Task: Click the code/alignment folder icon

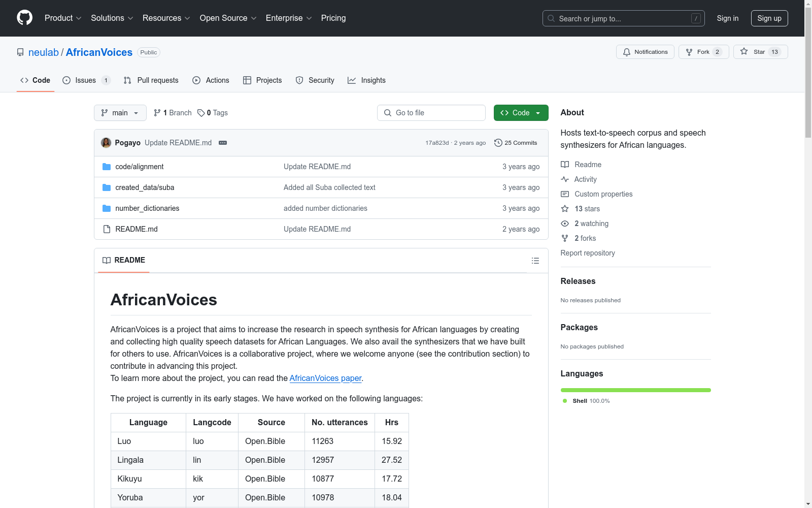Action: pos(107,167)
